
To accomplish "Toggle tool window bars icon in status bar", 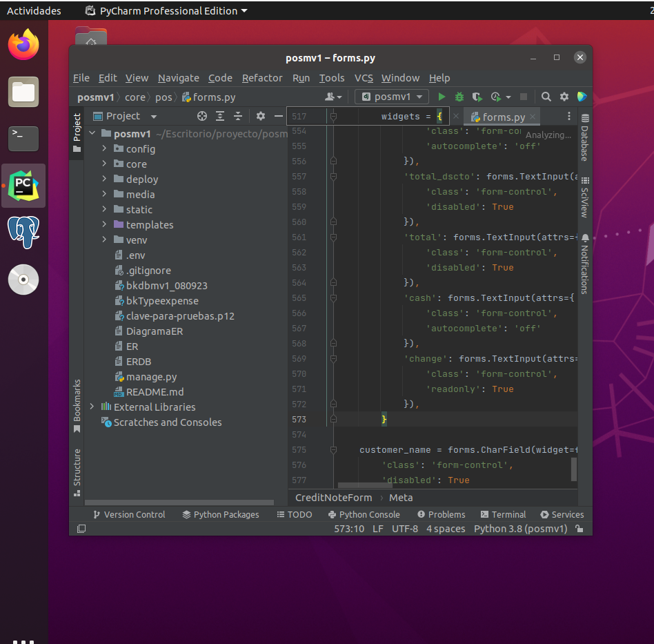I will [x=81, y=529].
